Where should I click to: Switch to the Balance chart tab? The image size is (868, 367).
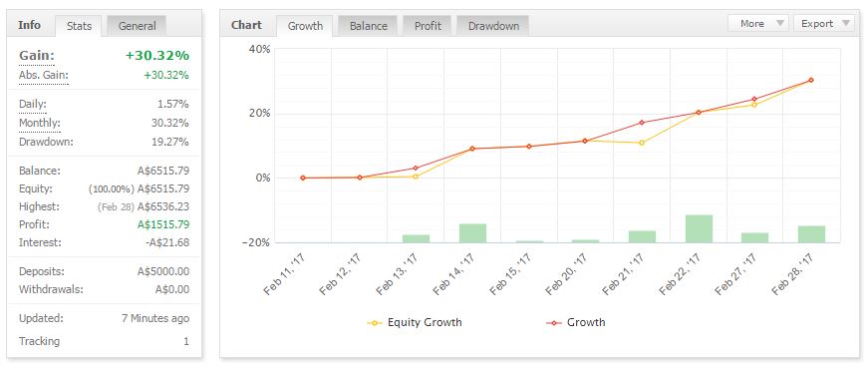pos(368,26)
